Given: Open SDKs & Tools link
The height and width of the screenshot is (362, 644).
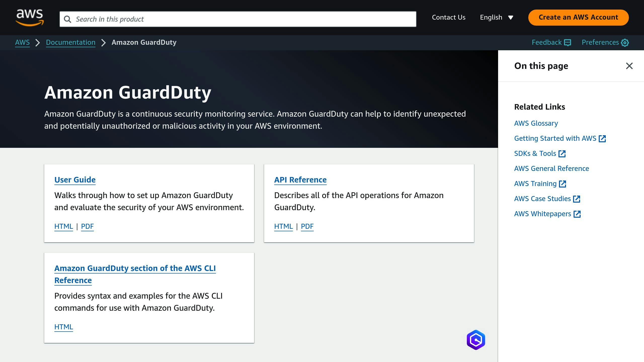Looking at the screenshot, I should (x=535, y=153).
